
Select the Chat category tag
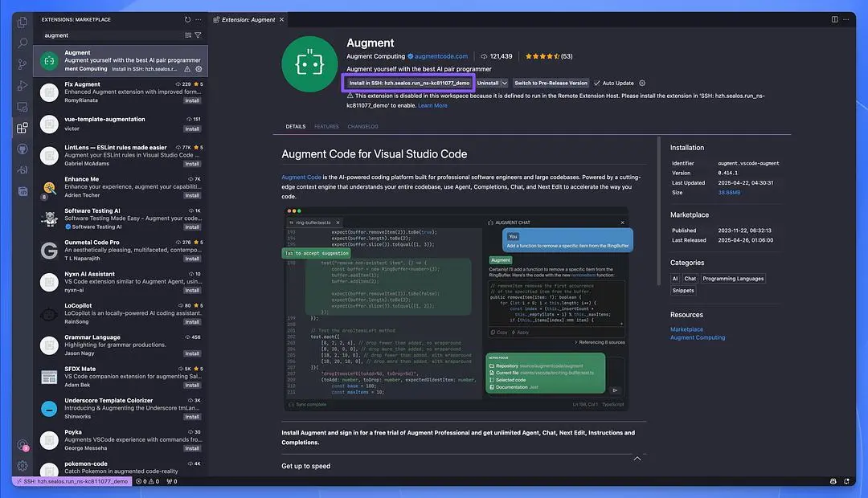click(x=690, y=279)
